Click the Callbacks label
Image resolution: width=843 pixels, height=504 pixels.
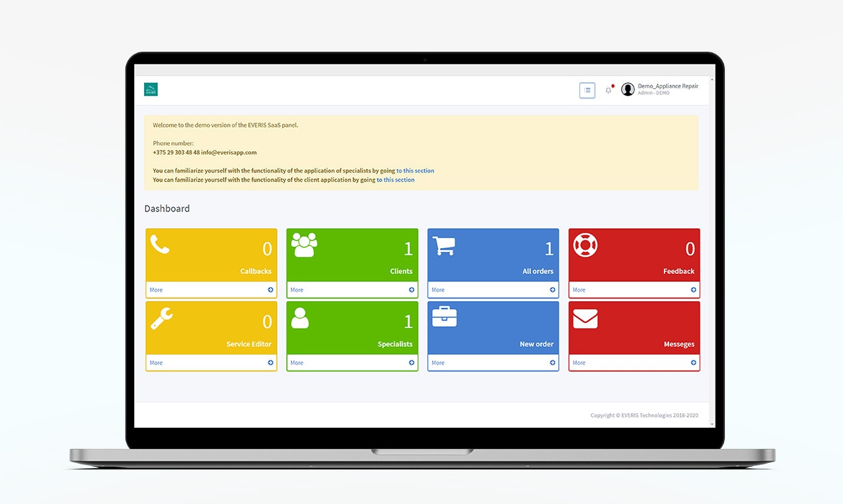pos(256,271)
